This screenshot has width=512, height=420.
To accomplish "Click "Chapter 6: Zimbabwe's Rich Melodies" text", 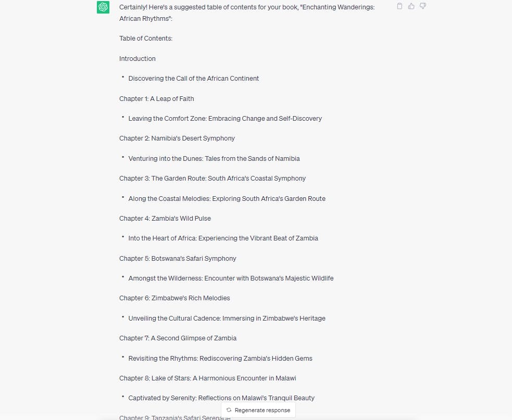I will 174,298.
